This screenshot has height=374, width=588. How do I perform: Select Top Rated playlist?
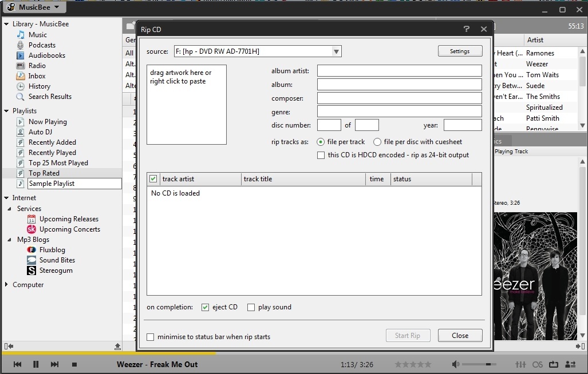(44, 173)
